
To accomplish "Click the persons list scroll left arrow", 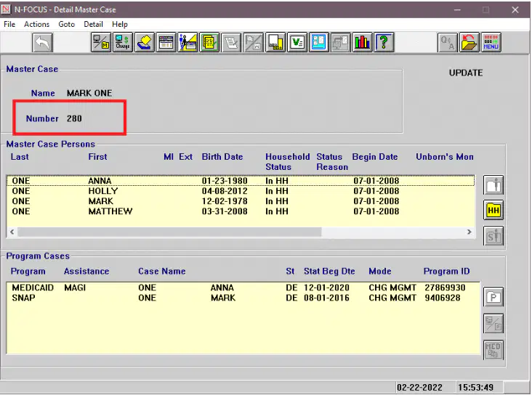I will point(12,232).
